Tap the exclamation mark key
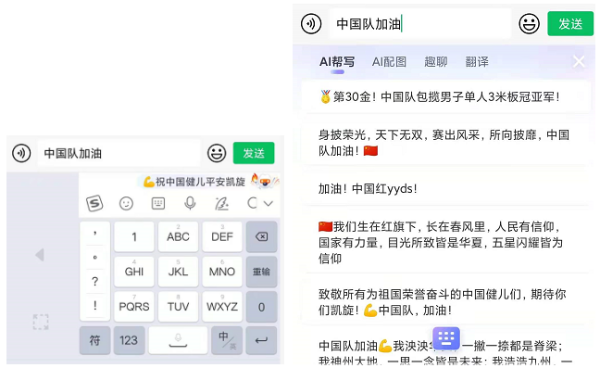The width and height of the screenshot is (600, 368). 95,306
